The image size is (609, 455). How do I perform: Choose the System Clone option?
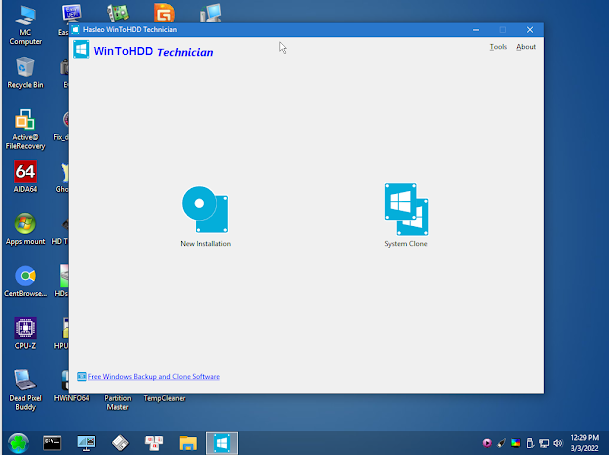(x=406, y=215)
